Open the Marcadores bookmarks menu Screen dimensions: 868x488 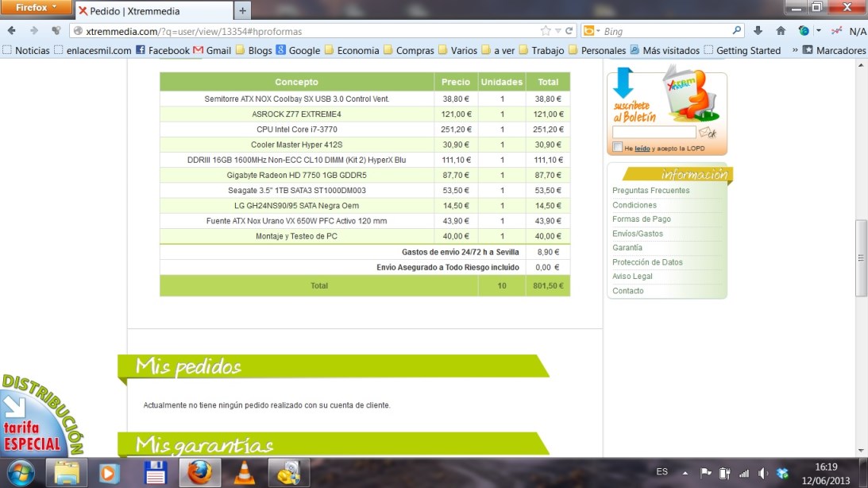[x=834, y=50]
